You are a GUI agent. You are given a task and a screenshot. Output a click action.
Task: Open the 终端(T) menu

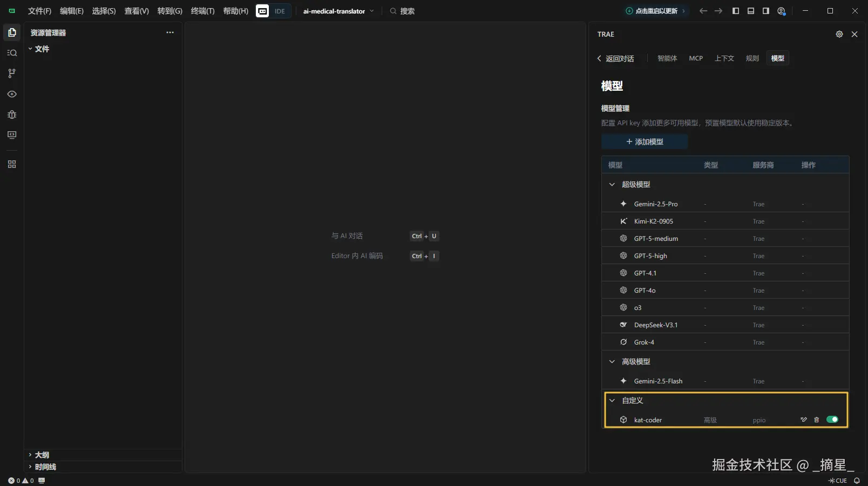coord(202,11)
